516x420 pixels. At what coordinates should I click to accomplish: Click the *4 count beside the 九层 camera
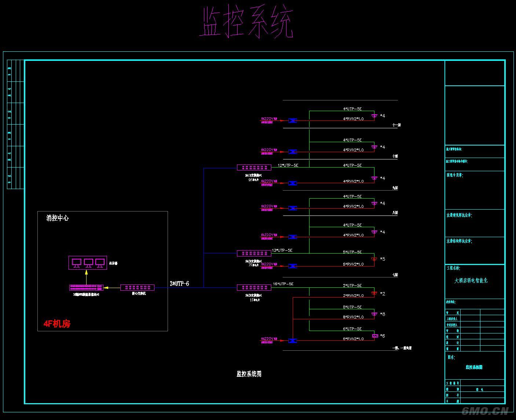[383, 178]
